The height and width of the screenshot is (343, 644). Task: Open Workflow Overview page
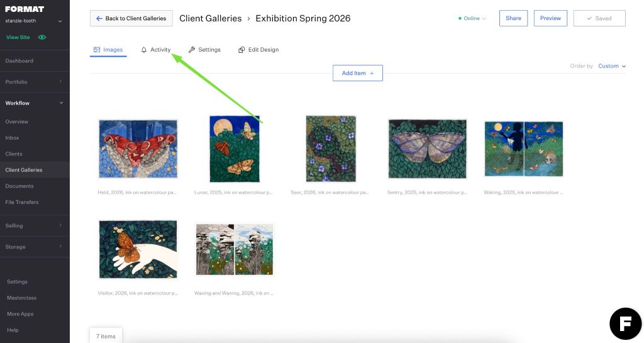point(17,121)
